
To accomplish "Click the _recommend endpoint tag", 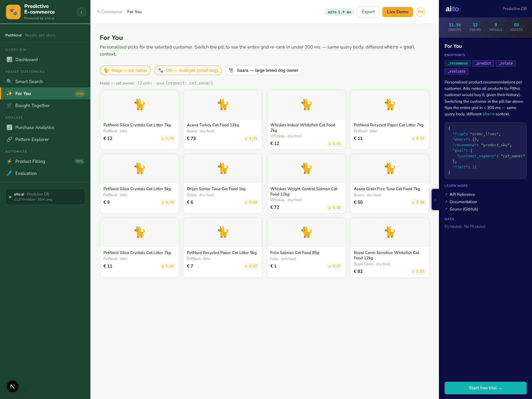I will tap(458, 63).
